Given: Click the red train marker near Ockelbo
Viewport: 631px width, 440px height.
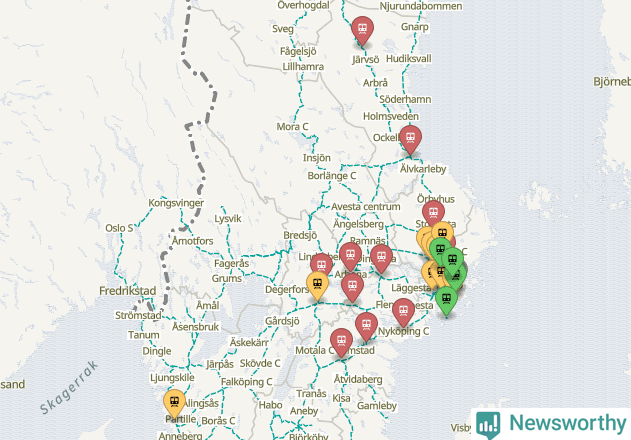Looking at the screenshot, I should point(410,139).
